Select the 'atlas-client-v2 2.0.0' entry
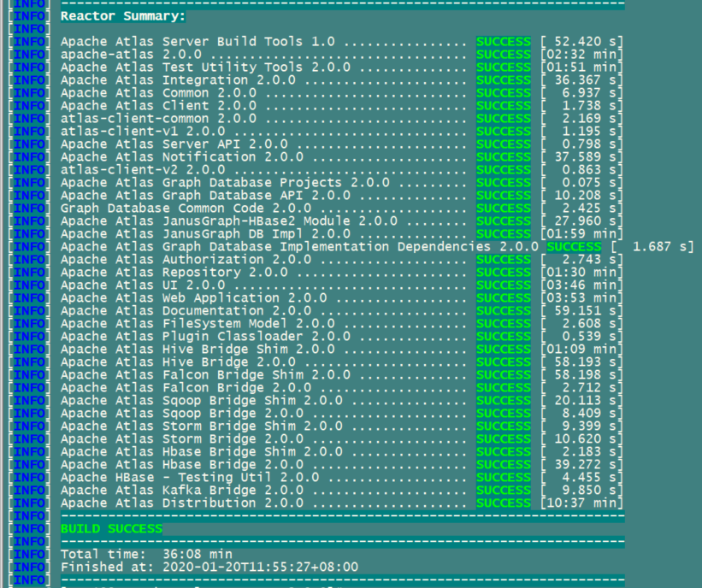 [x=143, y=170]
